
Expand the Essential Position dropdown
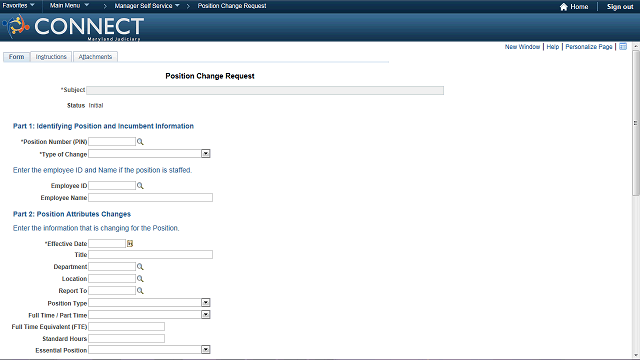[x=206, y=350]
